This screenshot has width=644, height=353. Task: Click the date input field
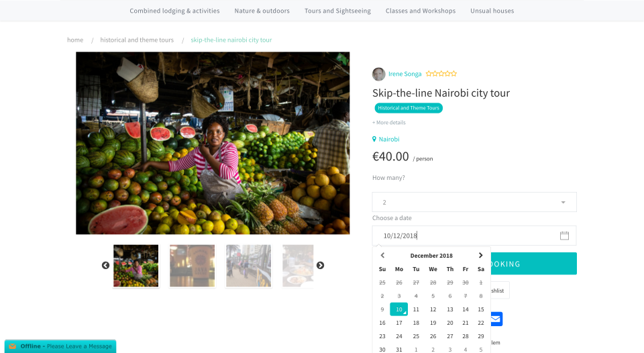pos(463,236)
